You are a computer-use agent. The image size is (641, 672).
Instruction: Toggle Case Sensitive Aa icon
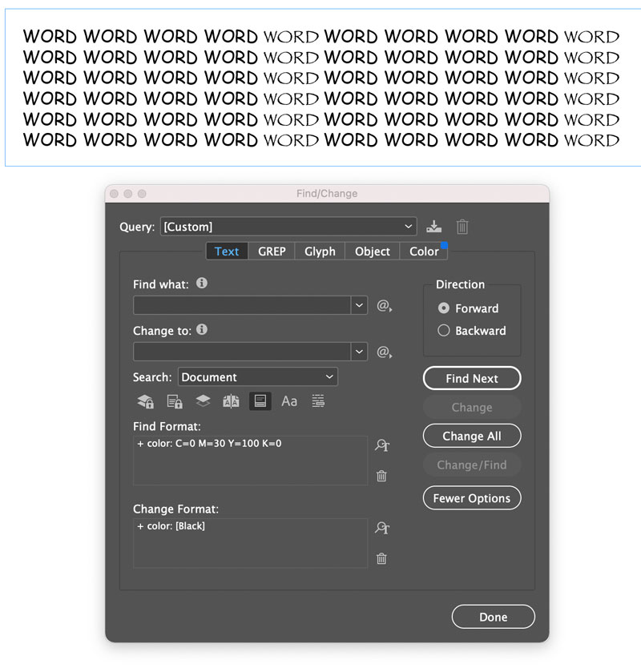[289, 401]
